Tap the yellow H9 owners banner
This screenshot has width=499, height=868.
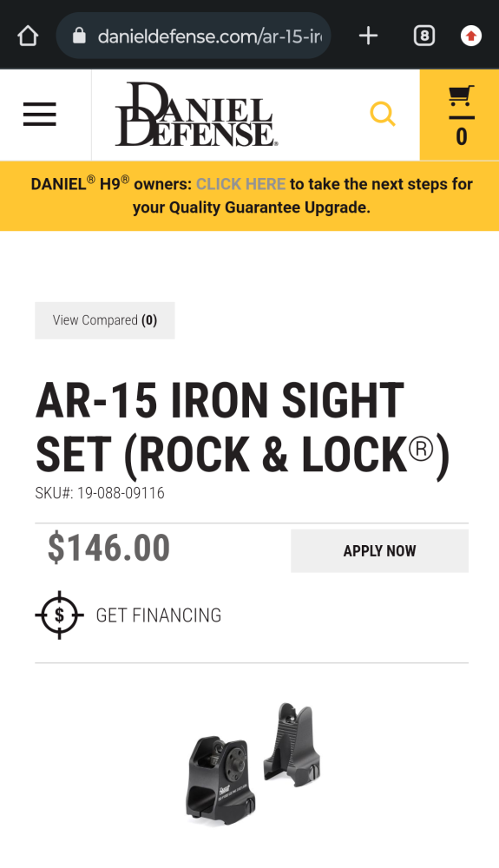click(x=250, y=196)
